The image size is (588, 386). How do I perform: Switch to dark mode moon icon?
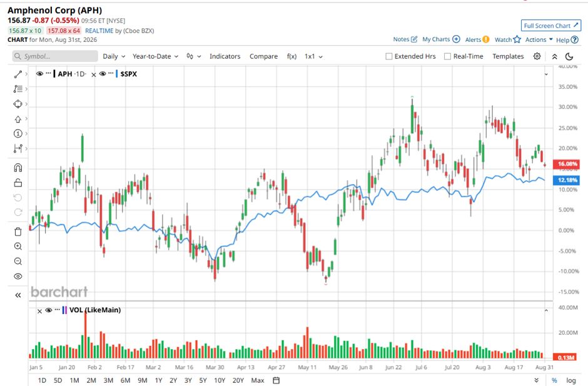569,57
